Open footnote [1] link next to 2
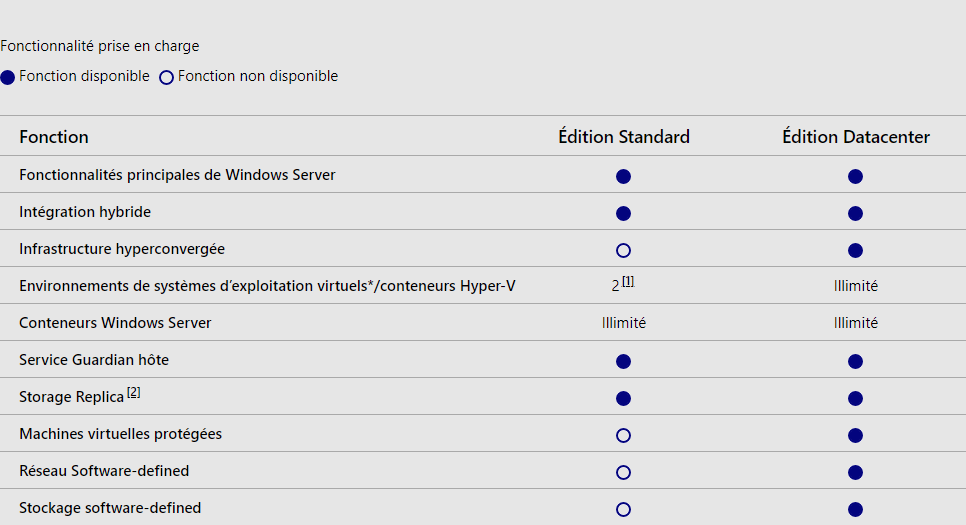 [628, 282]
